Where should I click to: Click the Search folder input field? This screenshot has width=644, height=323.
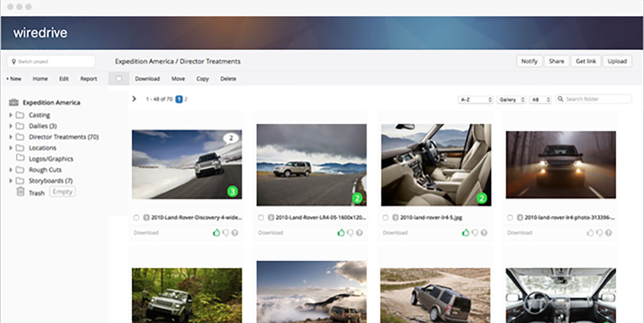[597, 99]
